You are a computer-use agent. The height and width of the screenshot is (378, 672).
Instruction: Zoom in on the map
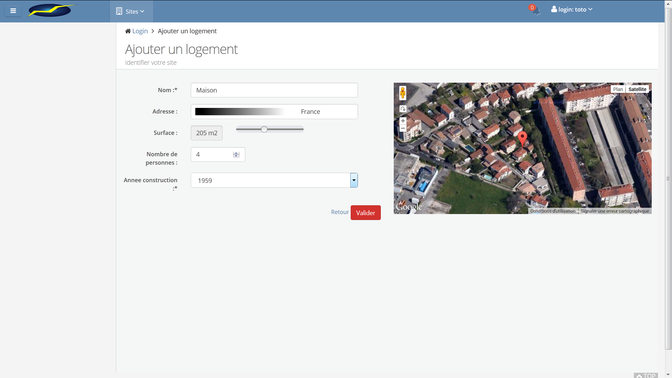point(403,121)
